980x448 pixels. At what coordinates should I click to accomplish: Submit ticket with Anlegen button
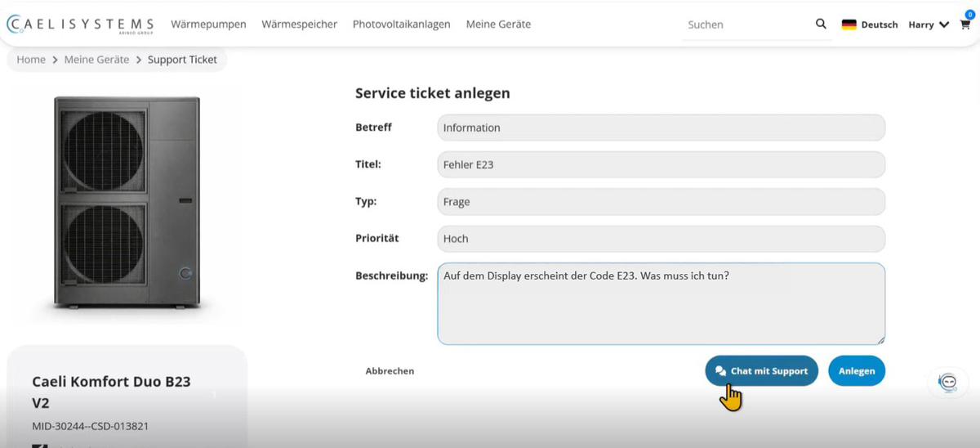pos(857,370)
